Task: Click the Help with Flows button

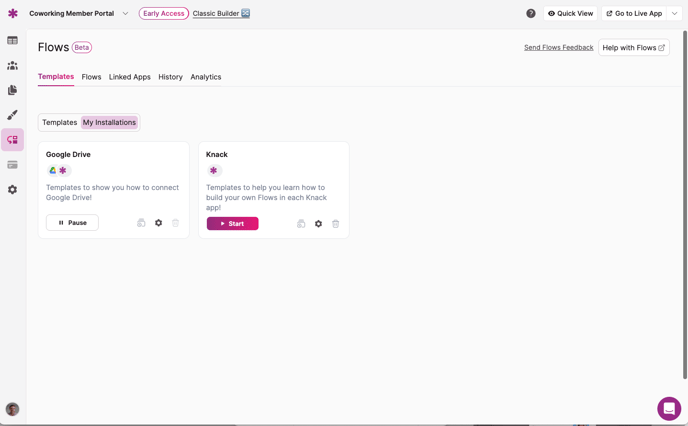Action: point(634,47)
